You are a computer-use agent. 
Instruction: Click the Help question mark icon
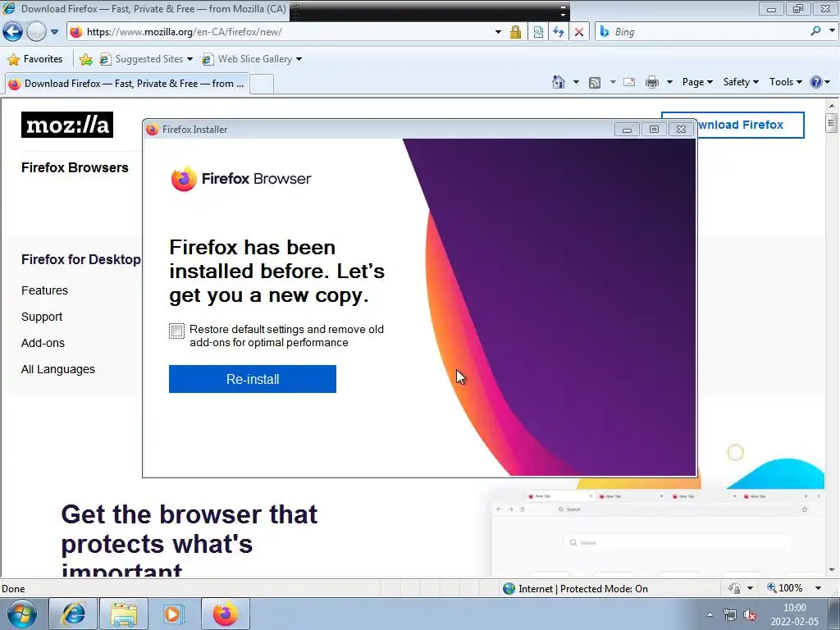coord(816,82)
